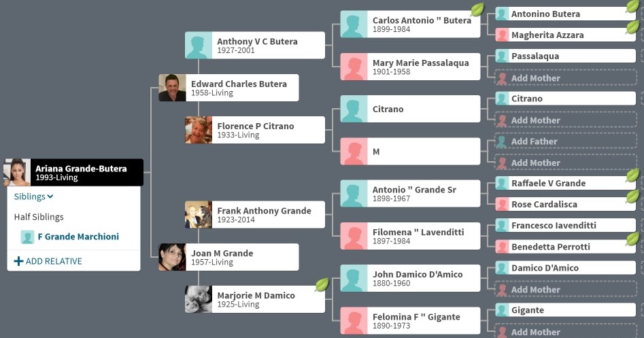Screen dimensions: 644x338
Task: Click the leaf hint on Benedetta Perrotti
Action: click(x=632, y=239)
